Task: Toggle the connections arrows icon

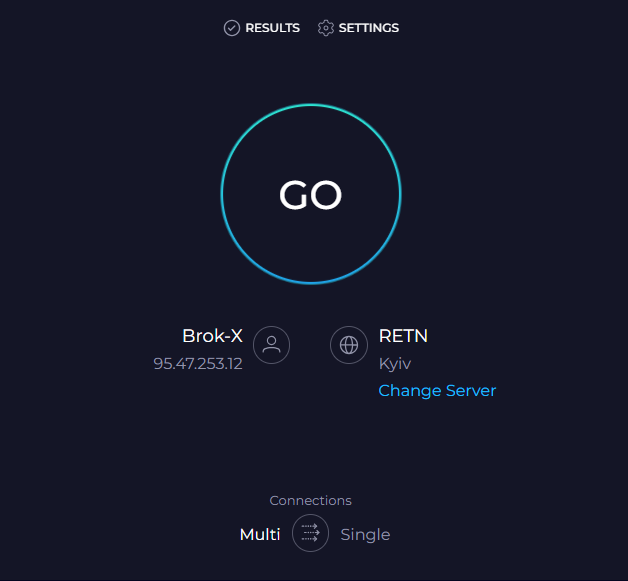Action: 310,533
